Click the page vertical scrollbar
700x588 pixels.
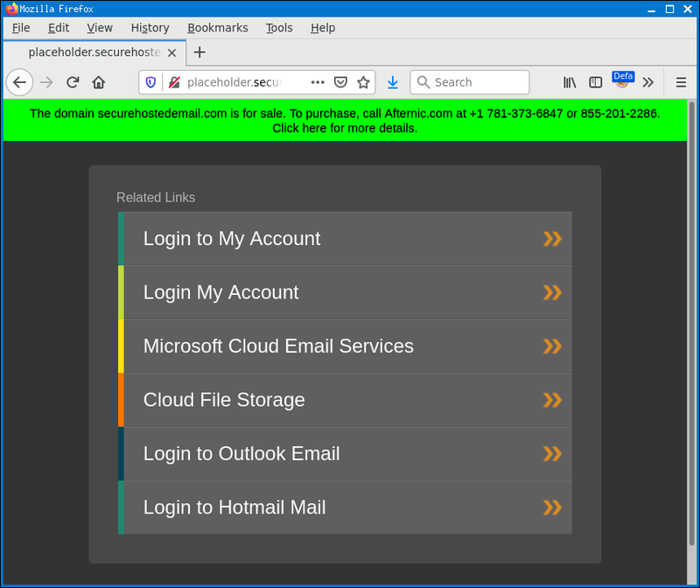(691, 324)
